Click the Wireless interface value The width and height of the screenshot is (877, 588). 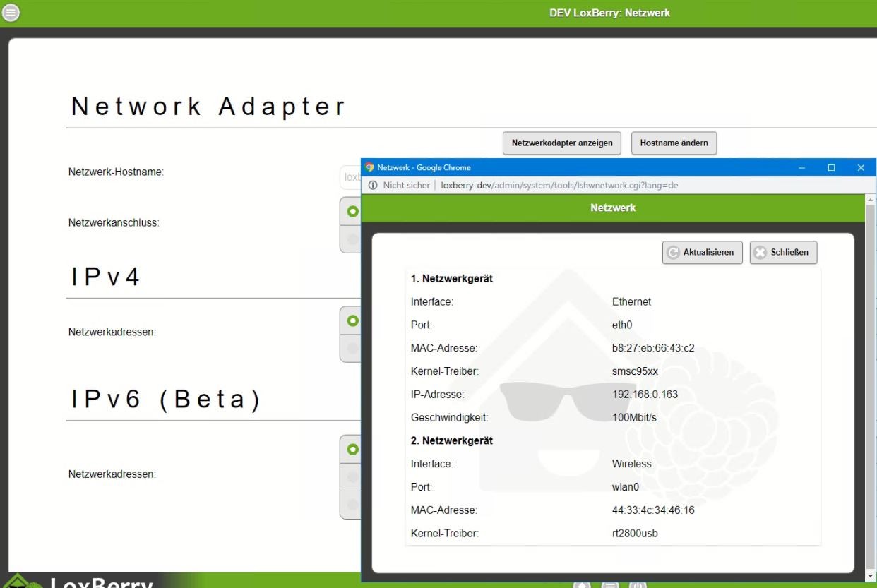coord(631,464)
